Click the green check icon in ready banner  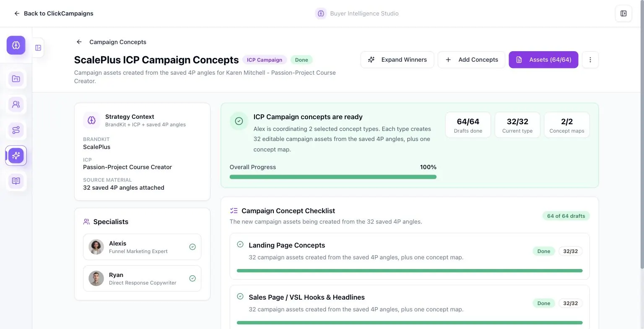[239, 121]
